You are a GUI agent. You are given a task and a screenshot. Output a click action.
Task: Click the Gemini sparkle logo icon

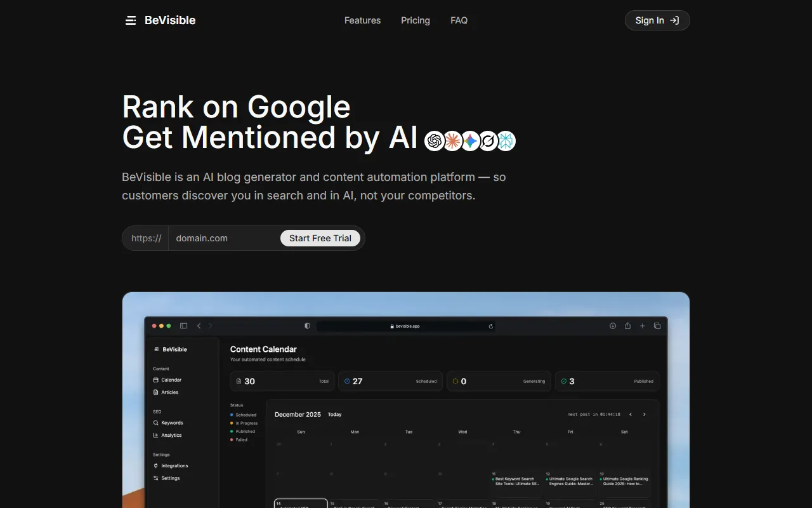coord(470,141)
